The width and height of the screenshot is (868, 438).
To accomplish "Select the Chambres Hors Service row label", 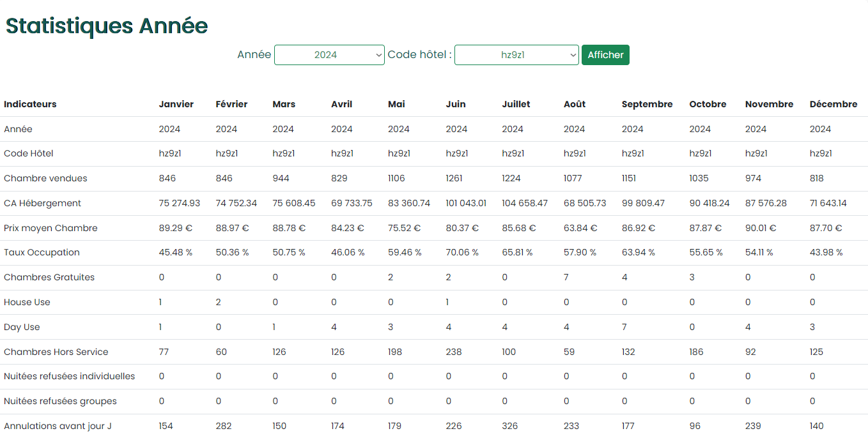I will tap(56, 352).
